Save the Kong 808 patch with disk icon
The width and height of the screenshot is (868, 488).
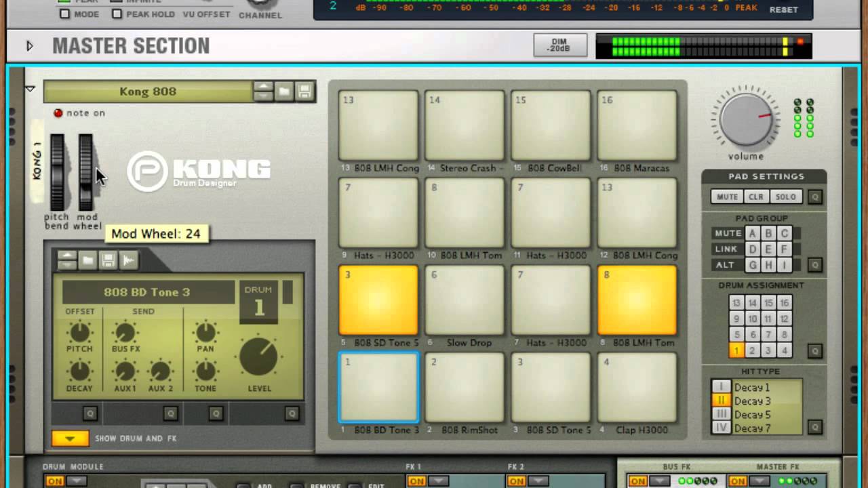coord(304,91)
